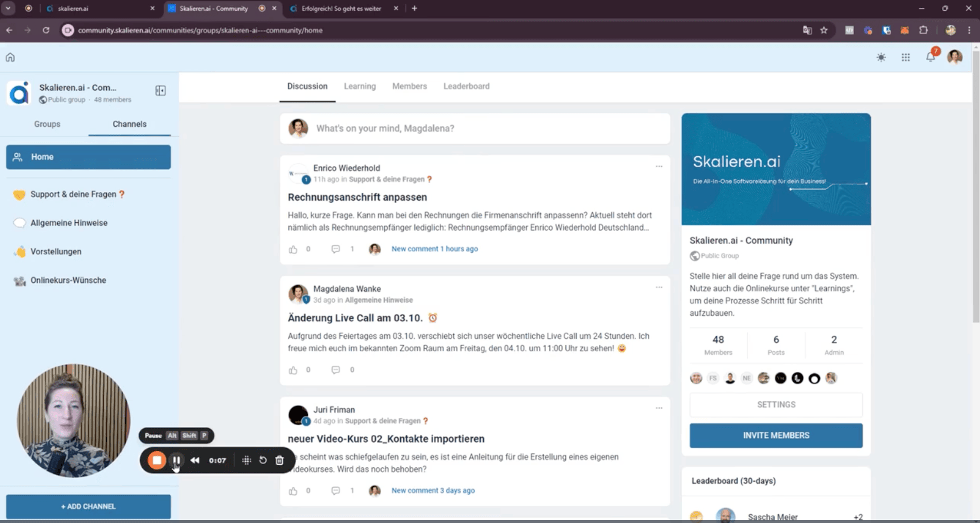Switch to Channels tab
Viewport: 980px width, 523px height.
[x=129, y=124]
